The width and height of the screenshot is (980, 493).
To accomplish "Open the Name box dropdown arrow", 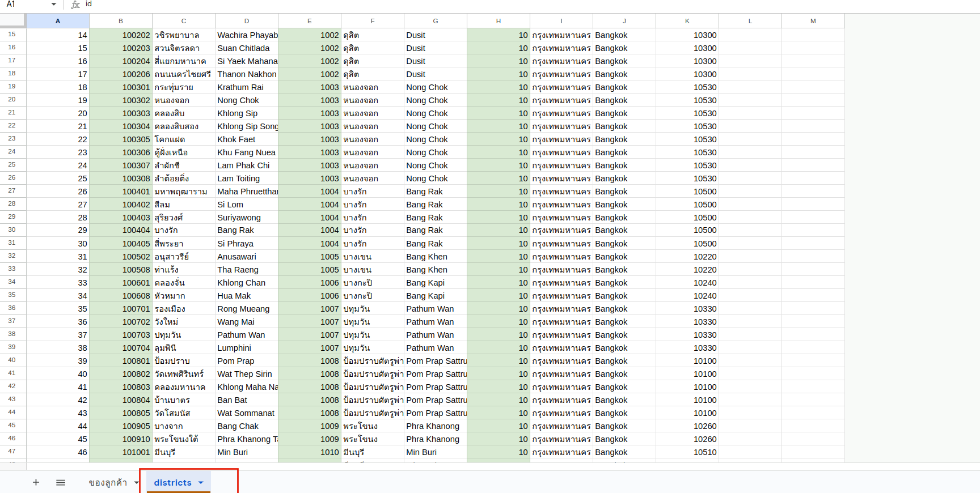I will (54, 5).
